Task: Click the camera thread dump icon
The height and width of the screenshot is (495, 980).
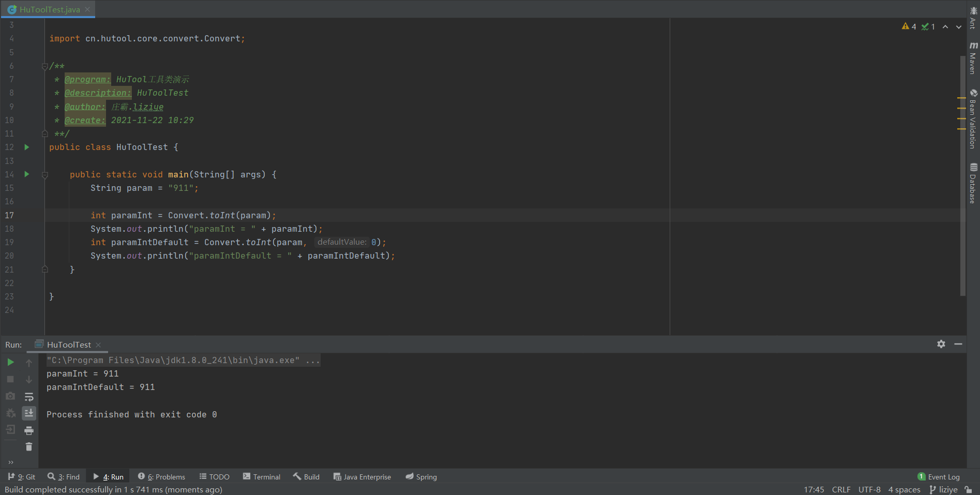Action: pyautogui.click(x=10, y=396)
